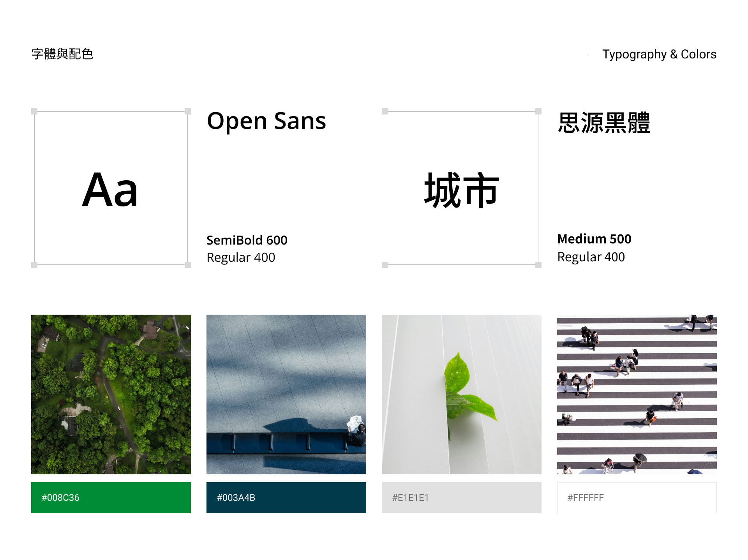The image size is (748, 560).
Task: Click "Regular 400" under Open Sans
Action: 241,257
